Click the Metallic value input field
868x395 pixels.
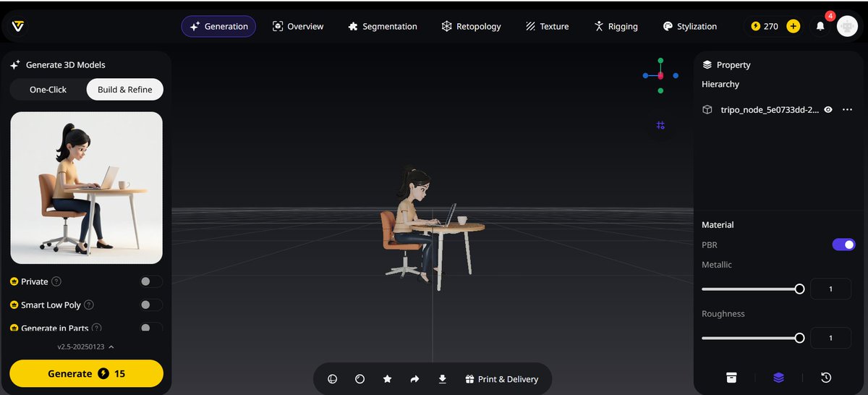tap(830, 289)
